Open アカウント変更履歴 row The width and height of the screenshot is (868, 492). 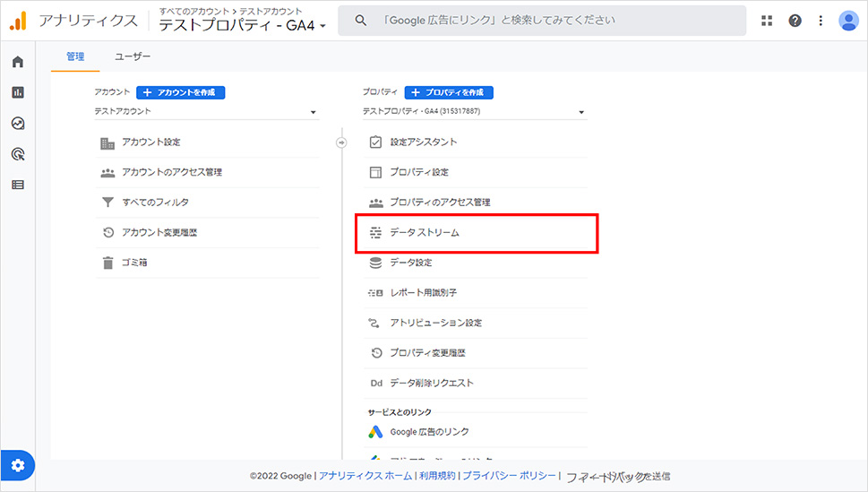click(207, 233)
